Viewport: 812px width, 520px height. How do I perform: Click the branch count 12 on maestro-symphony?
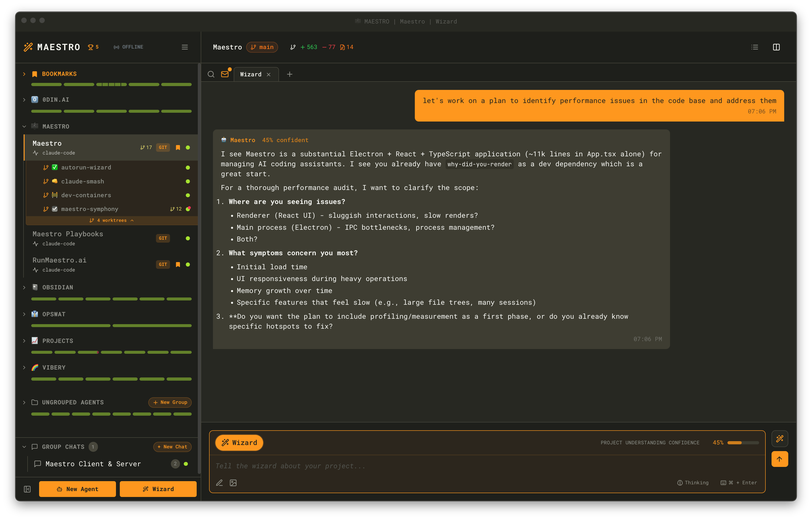click(x=176, y=209)
